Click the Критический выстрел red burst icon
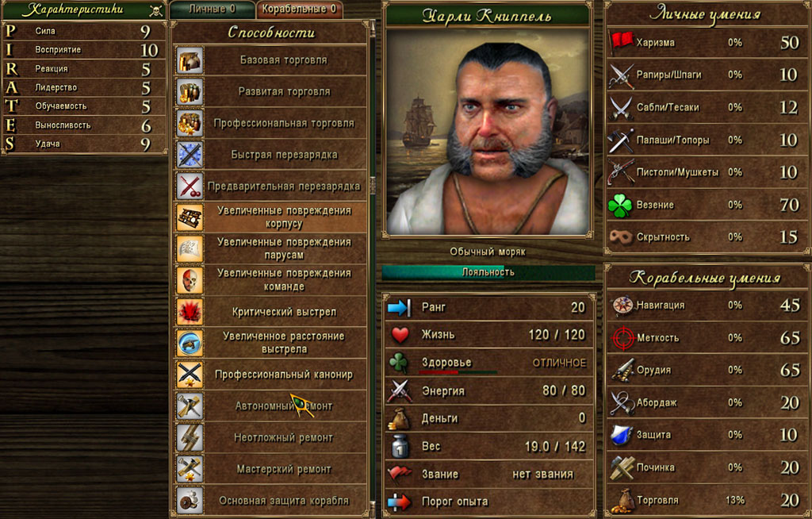 click(x=190, y=312)
